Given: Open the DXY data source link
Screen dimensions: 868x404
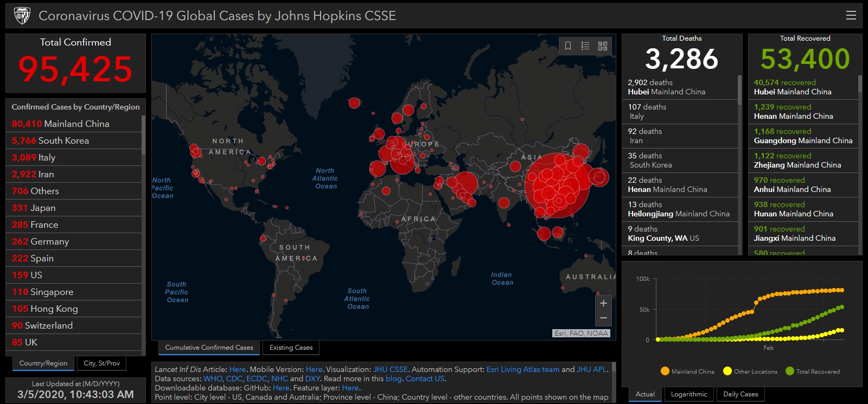Looking at the screenshot, I should point(312,379).
